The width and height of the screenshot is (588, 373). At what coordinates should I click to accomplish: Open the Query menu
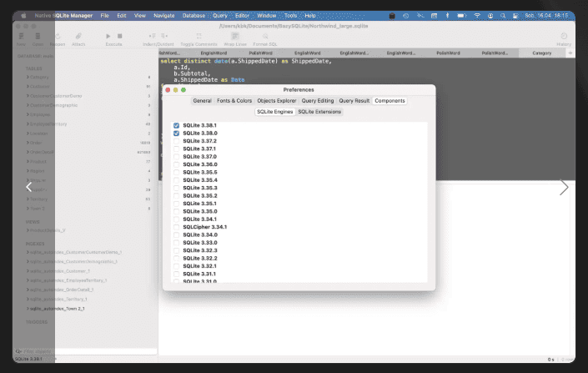click(x=220, y=15)
